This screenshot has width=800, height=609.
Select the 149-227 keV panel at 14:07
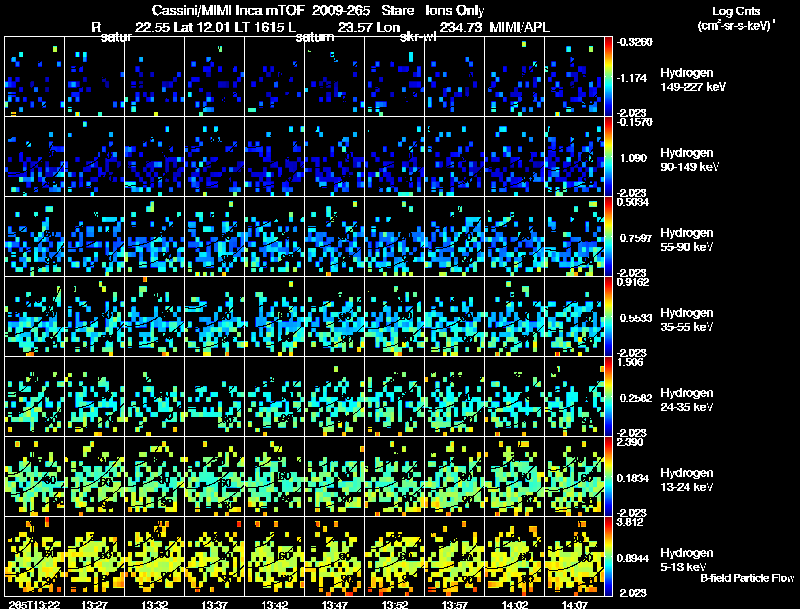point(574,77)
